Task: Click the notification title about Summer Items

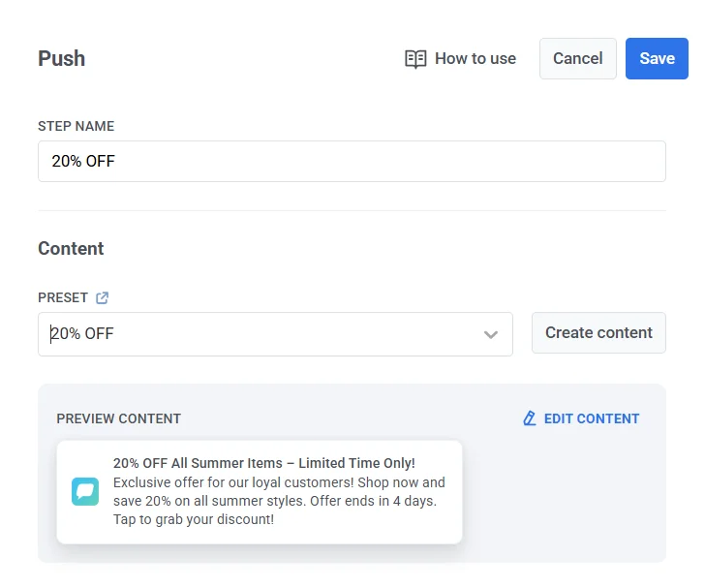Action: (263, 464)
